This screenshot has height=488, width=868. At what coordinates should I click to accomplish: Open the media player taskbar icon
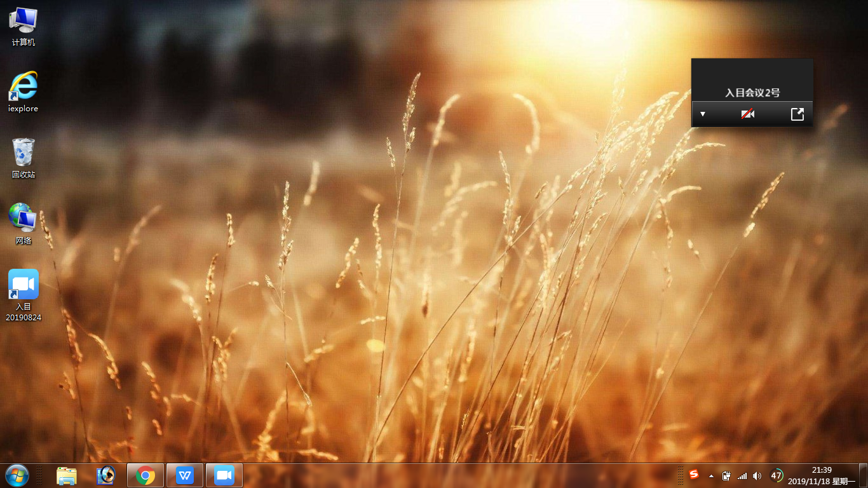click(105, 475)
